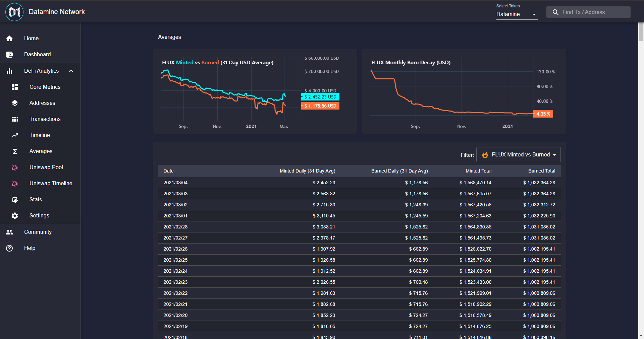Image resolution: width=644 pixels, height=339 pixels.
Task: Click the Uniswap Pool unicorn icon
Action: [x=15, y=167]
